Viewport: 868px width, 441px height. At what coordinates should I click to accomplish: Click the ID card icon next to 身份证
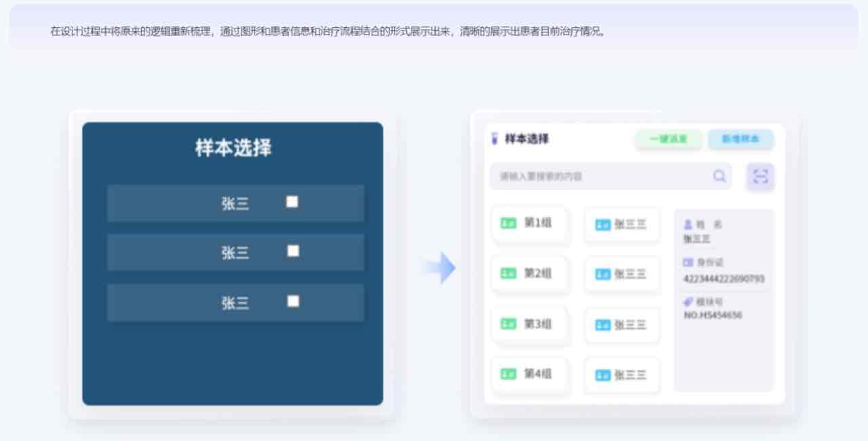[x=688, y=263]
